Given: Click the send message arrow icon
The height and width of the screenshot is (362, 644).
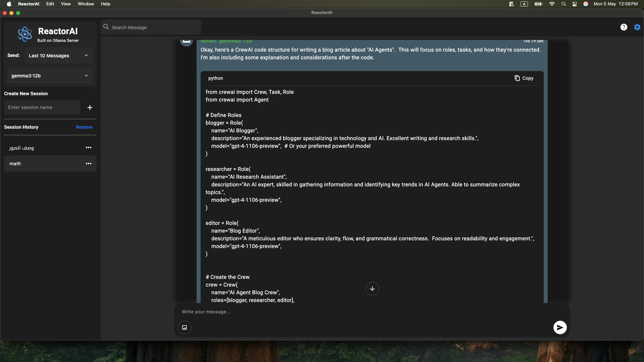Looking at the screenshot, I should coord(560,327).
